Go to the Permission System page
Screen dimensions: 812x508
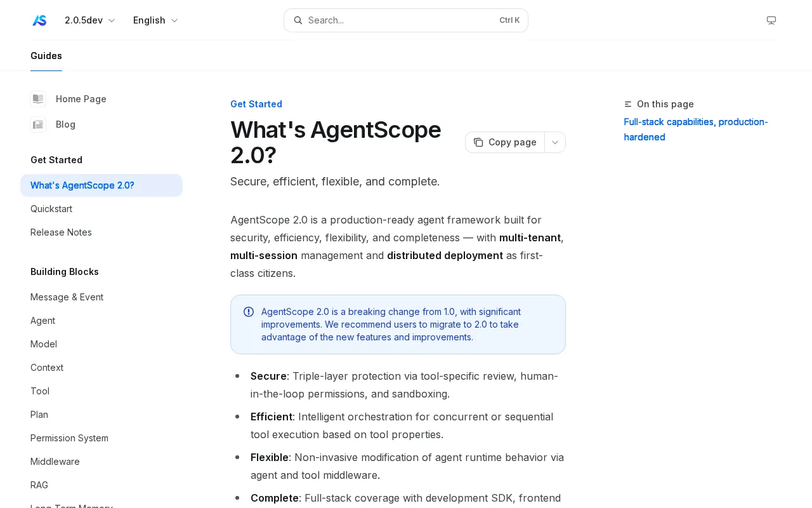click(x=101, y=438)
